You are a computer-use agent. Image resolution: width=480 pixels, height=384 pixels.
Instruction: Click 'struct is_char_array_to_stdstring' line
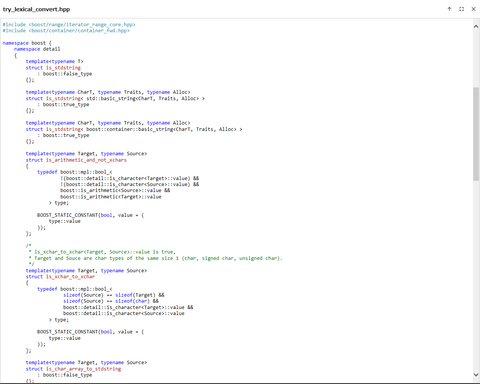pyautogui.click(x=73, y=369)
